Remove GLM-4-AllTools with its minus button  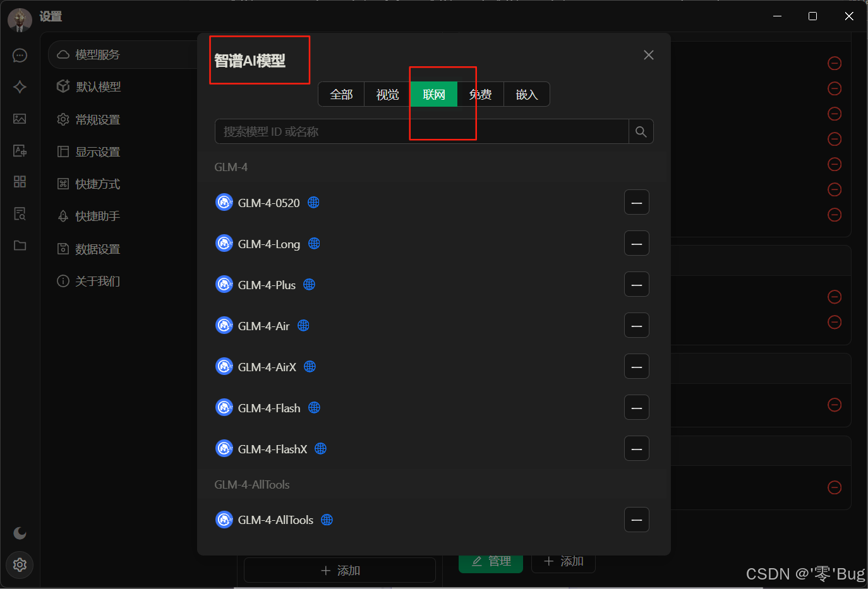pos(637,520)
